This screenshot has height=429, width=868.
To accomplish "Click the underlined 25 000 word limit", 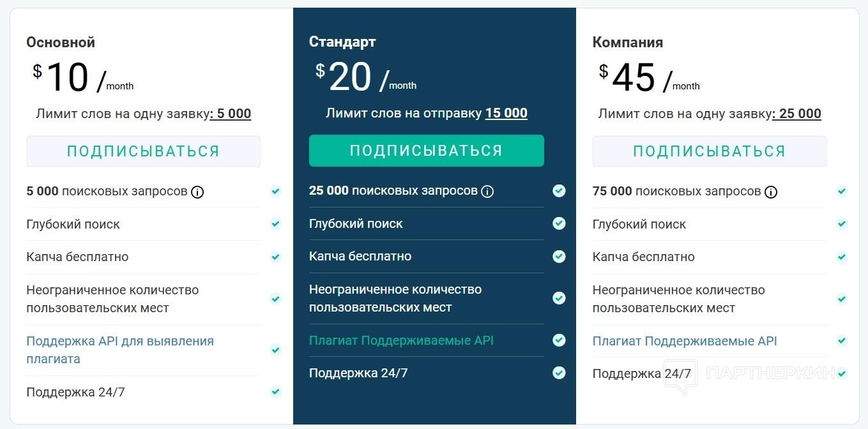I will [799, 114].
